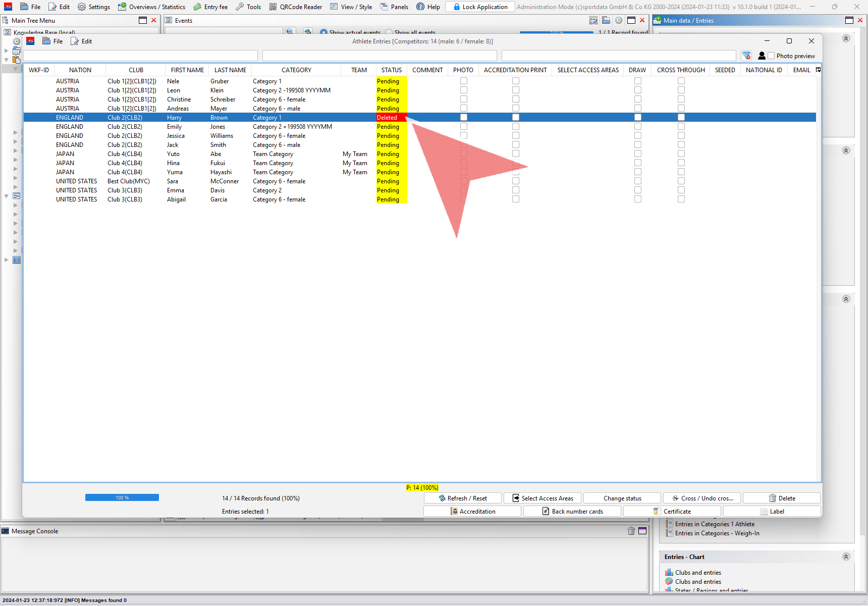This screenshot has width=868, height=606.
Task: Expand the bottom list node in Main Tree
Action: coord(6,260)
